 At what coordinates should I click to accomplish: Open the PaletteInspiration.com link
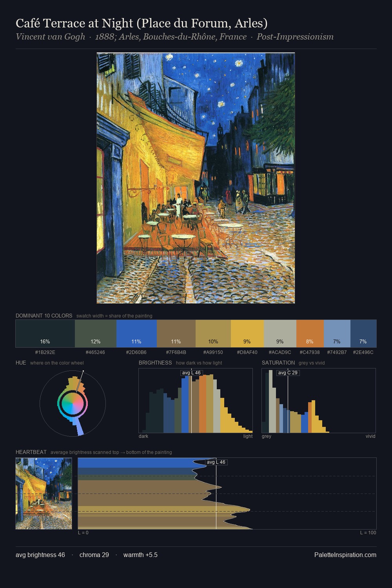(345, 555)
